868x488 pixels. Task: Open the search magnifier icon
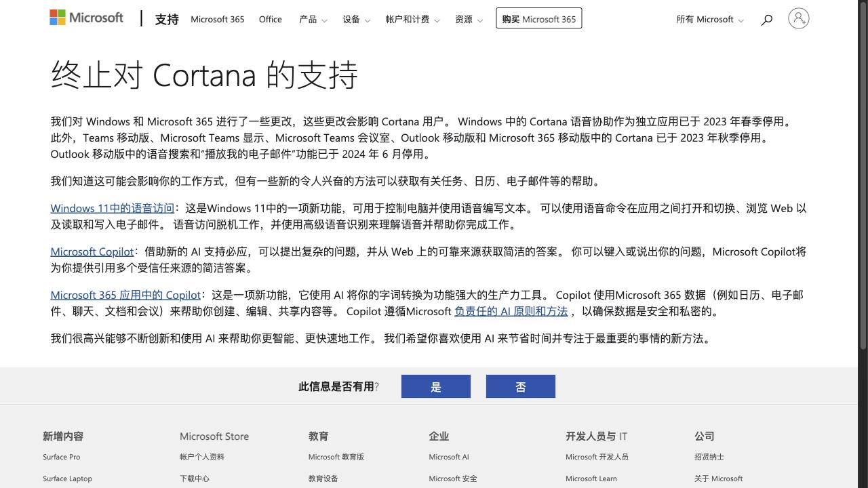click(x=767, y=20)
